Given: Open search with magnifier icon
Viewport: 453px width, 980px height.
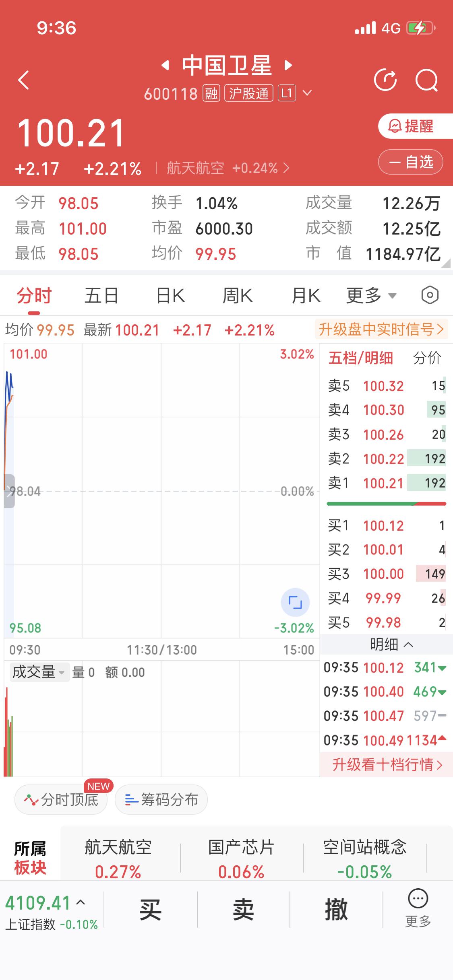Looking at the screenshot, I should click(426, 80).
